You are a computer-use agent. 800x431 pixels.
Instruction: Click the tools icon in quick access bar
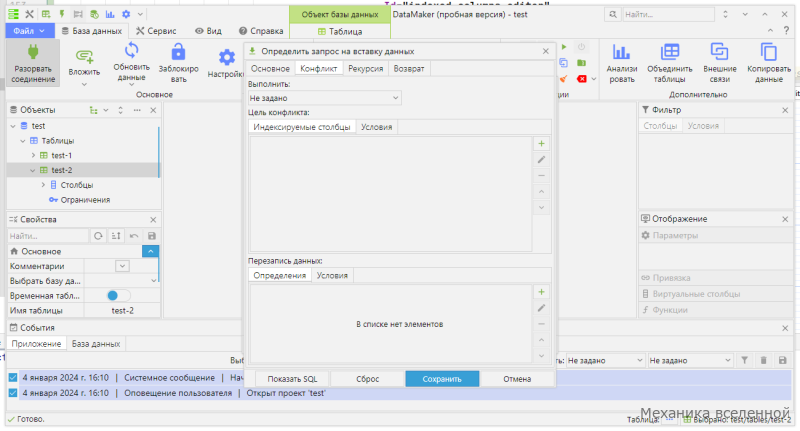click(30, 14)
